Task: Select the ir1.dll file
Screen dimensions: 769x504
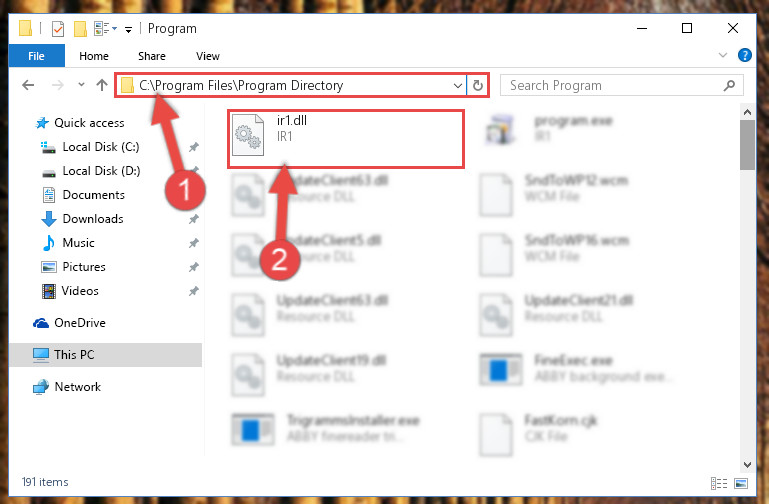Action: pyautogui.click(x=345, y=139)
